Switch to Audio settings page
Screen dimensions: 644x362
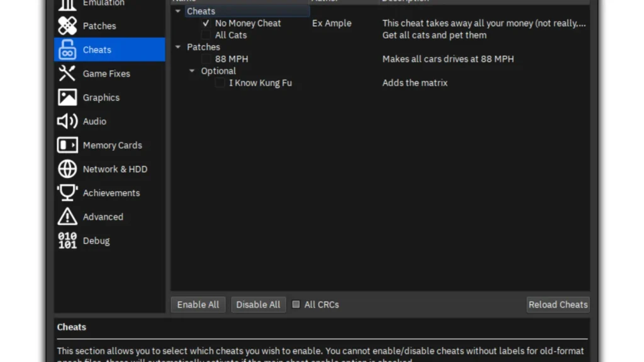pos(109,121)
